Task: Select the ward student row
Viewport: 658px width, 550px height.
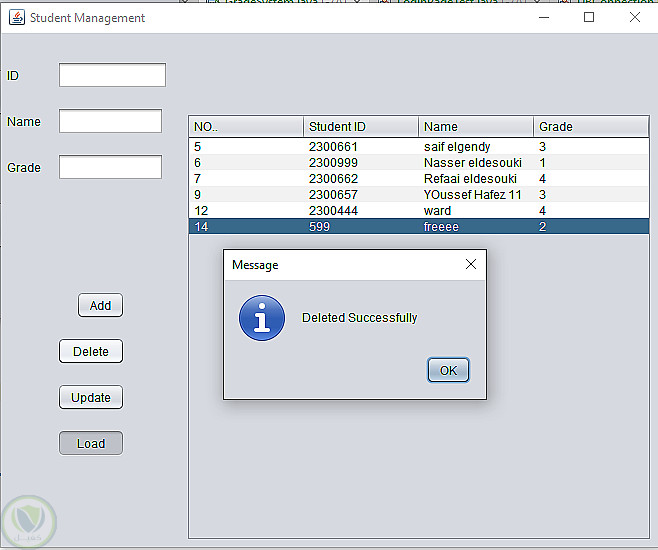Action: coord(419,211)
